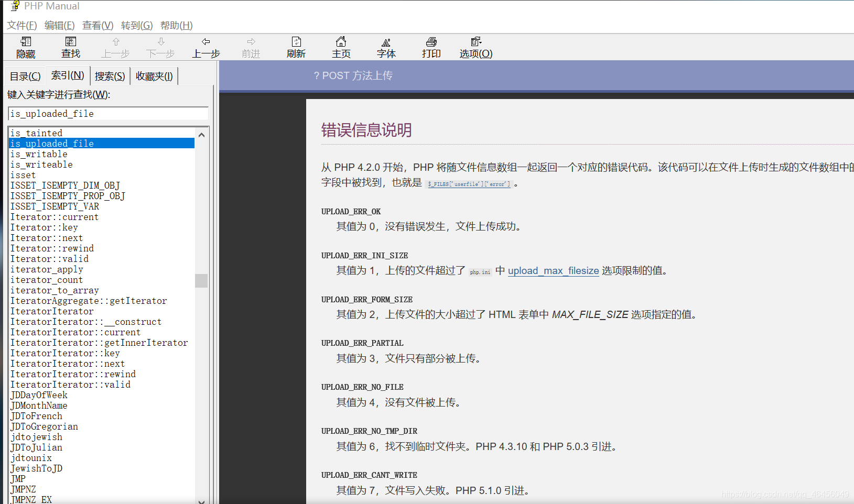Open the Go (转到) menu
This screenshot has height=504, width=854.
(137, 25)
